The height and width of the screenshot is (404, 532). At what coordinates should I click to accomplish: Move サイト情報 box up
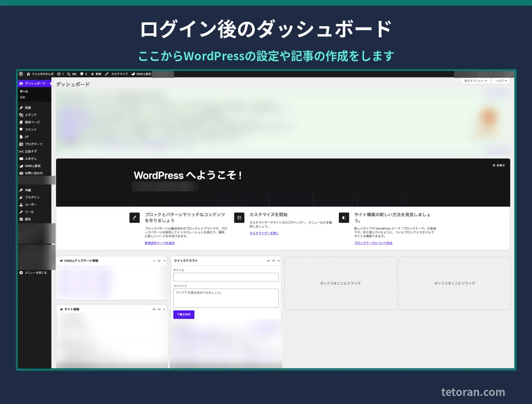(x=154, y=309)
